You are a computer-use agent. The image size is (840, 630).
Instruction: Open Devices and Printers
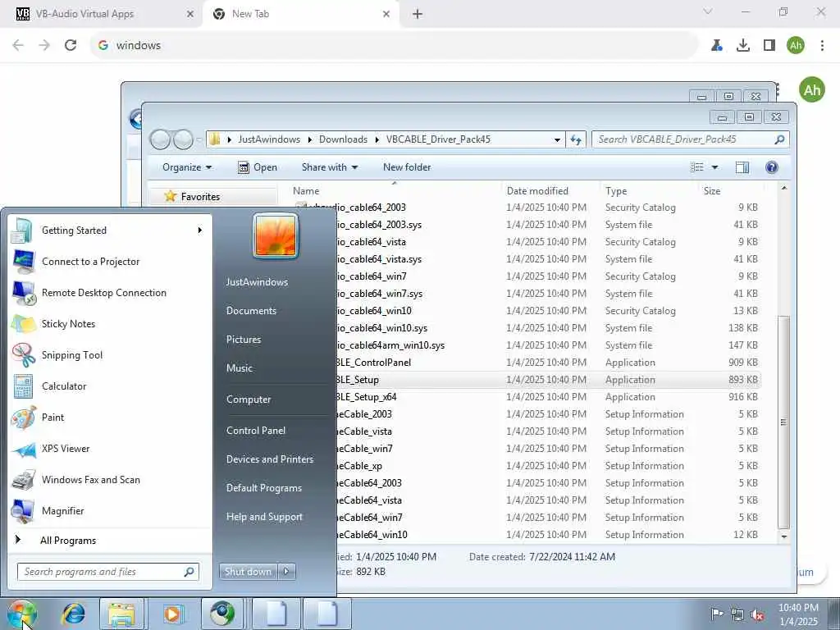click(269, 459)
